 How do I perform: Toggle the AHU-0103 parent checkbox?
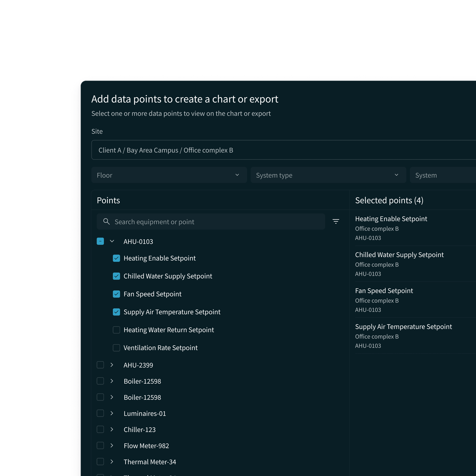(x=100, y=241)
